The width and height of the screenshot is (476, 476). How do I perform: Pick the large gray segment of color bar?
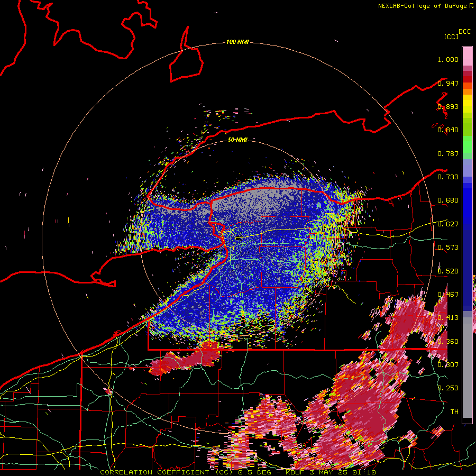click(467, 368)
